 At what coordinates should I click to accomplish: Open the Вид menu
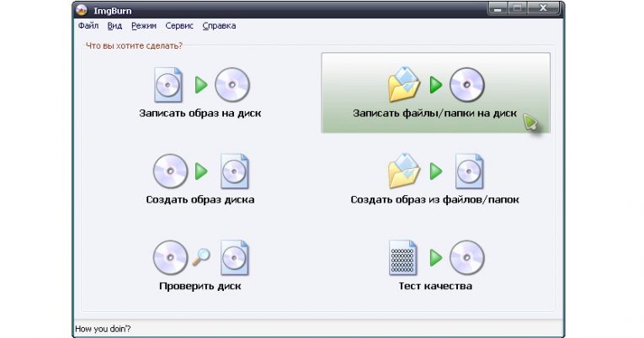[x=114, y=26]
